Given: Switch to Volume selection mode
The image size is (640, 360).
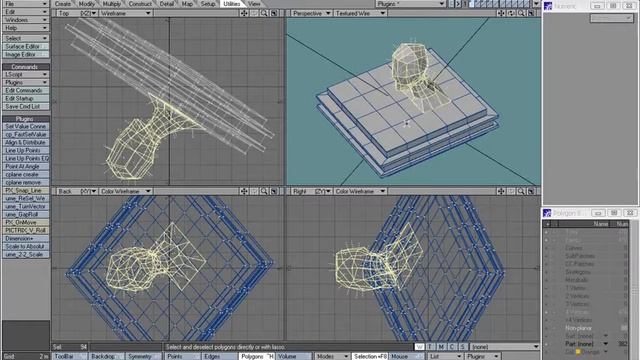Looking at the screenshot, I should tap(294, 356).
